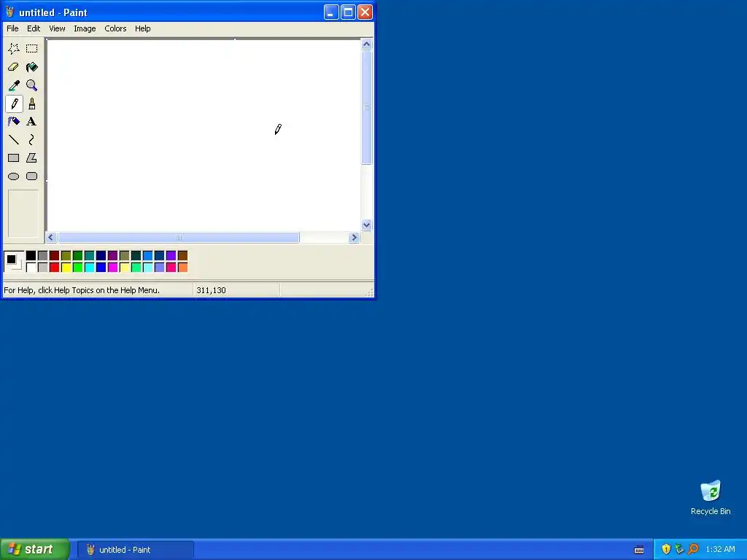Click the 1:32 AM system clock
This screenshot has width=747, height=560.
[720, 549]
